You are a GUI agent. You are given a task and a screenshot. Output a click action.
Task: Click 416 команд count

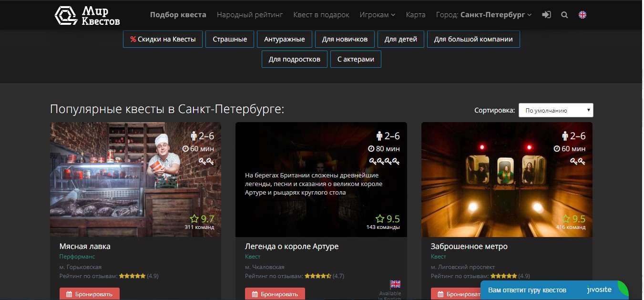pos(571,228)
